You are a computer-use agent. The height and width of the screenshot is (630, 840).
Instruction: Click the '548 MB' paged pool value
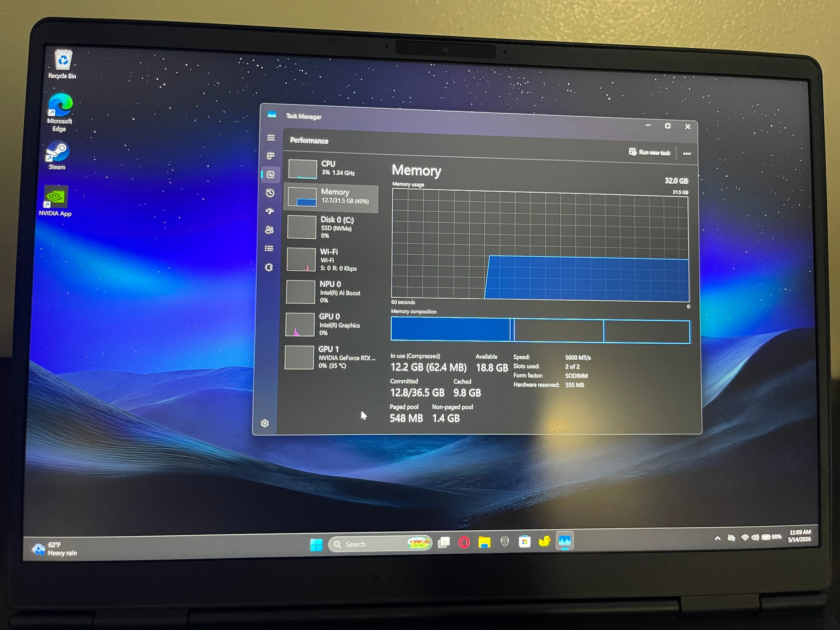[x=406, y=418]
